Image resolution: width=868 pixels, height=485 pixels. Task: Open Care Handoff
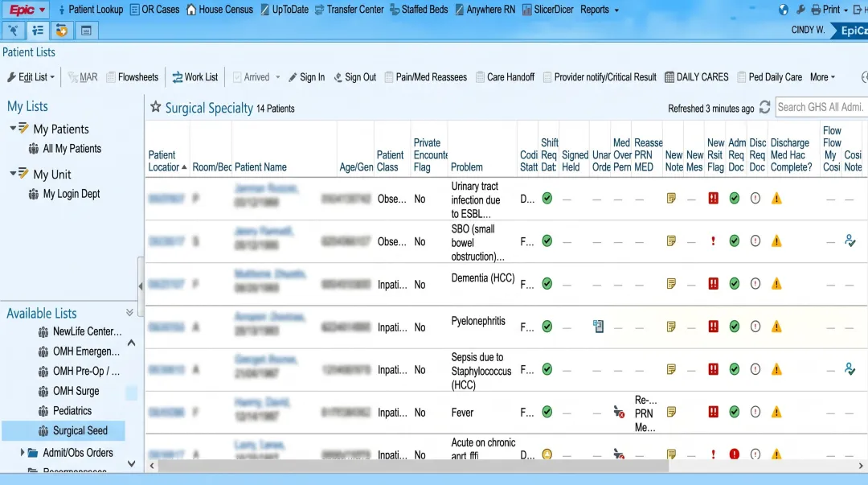505,77
